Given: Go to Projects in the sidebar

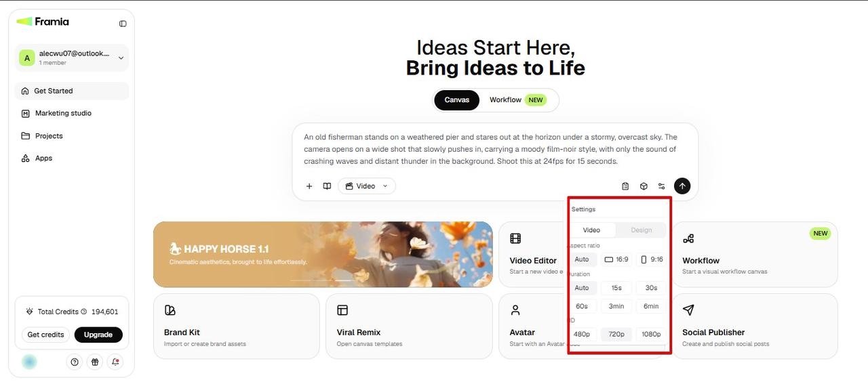Looking at the screenshot, I should (72, 136).
